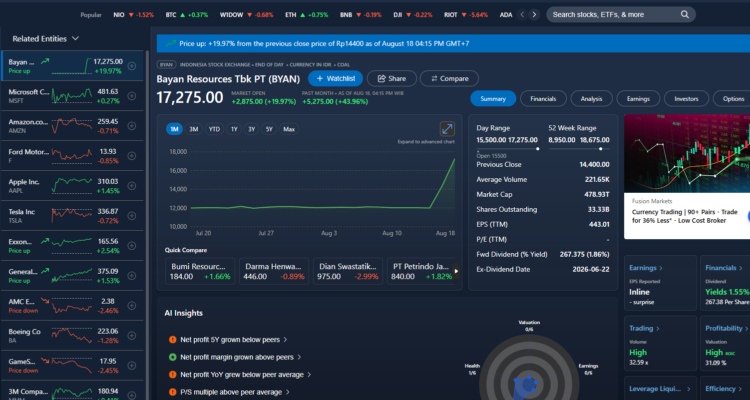Select 1Y chart range

[234, 129]
